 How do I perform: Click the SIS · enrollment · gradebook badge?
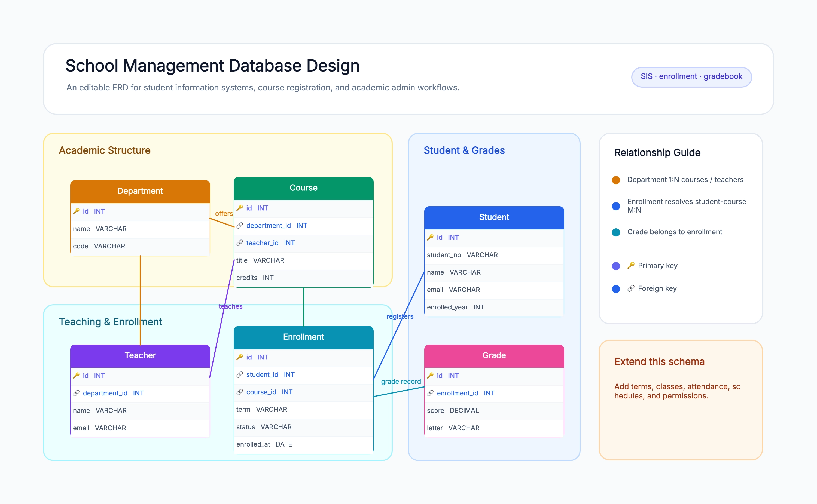pyautogui.click(x=692, y=77)
